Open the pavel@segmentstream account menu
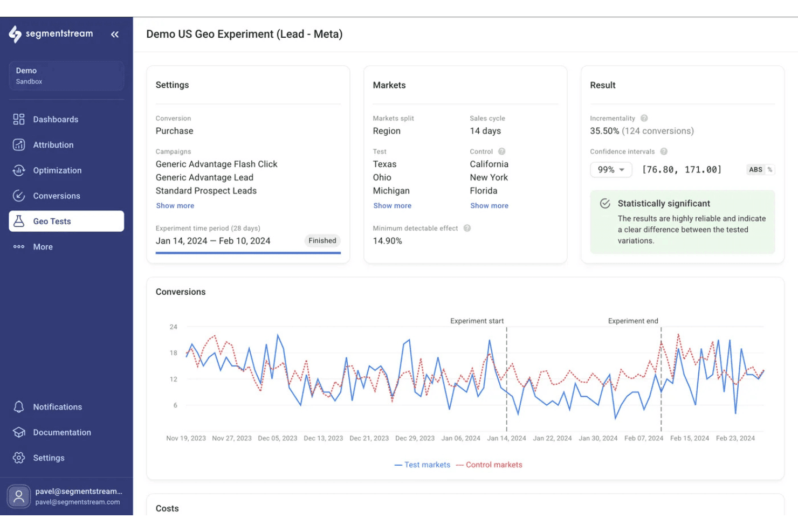The image size is (798, 532). pyautogui.click(x=66, y=496)
